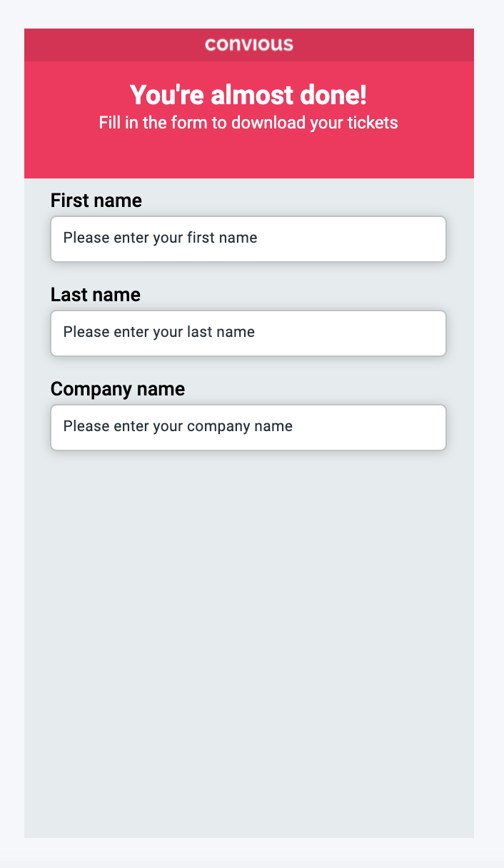Viewport: 504px width, 868px height.
Task: Click the Convious logo
Action: pyautogui.click(x=248, y=45)
